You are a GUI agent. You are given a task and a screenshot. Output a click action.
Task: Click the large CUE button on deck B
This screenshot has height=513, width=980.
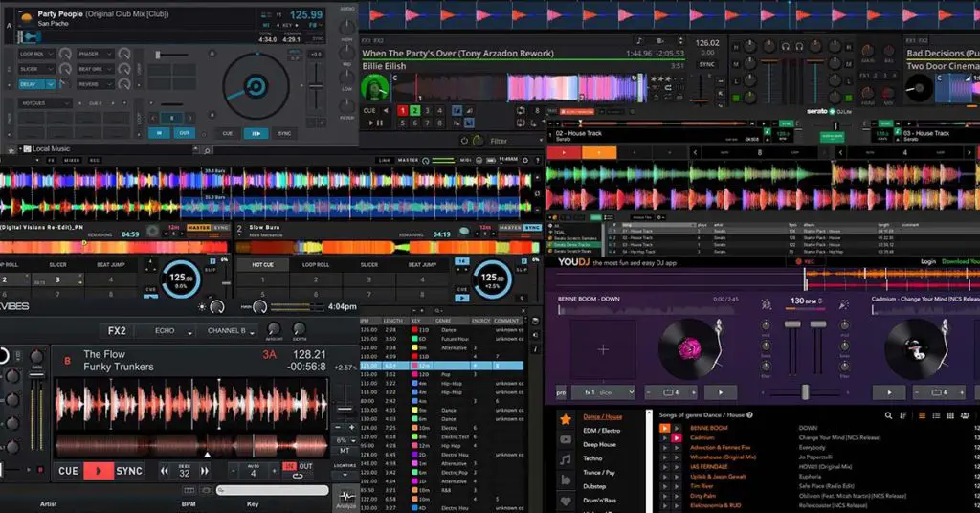tap(68, 471)
